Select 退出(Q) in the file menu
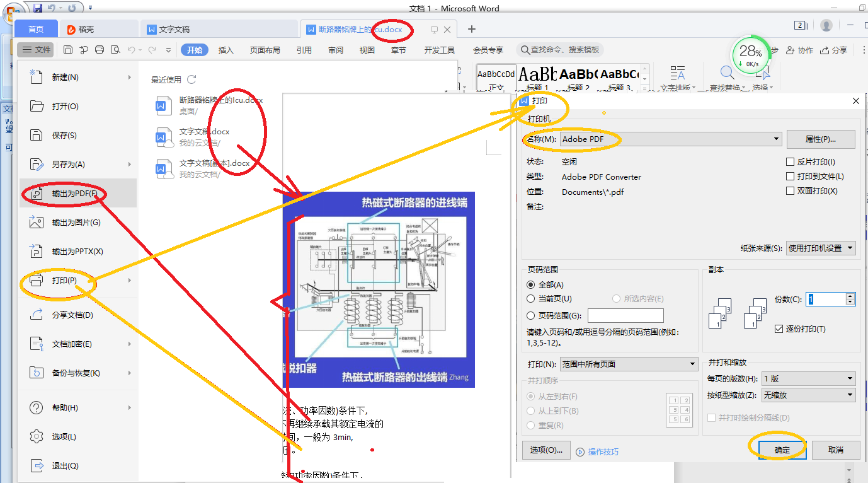 (x=78, y=465)
